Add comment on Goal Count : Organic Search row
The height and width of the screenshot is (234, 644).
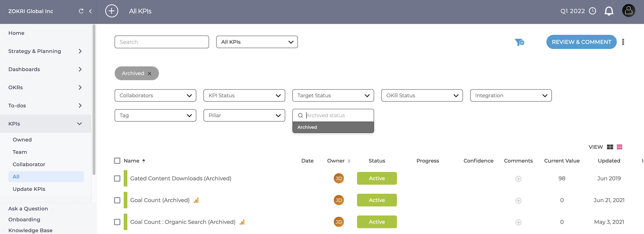click(x=518, y=222)
